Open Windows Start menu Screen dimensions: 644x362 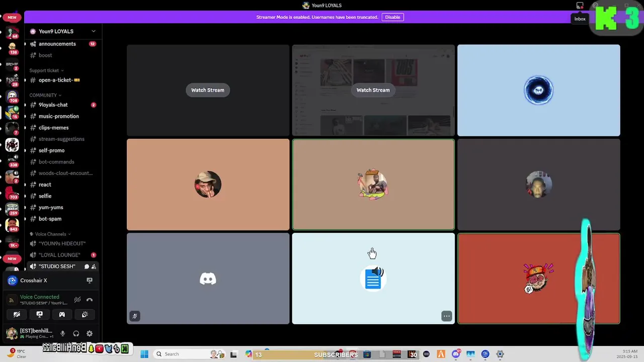[x=144, y=354]
